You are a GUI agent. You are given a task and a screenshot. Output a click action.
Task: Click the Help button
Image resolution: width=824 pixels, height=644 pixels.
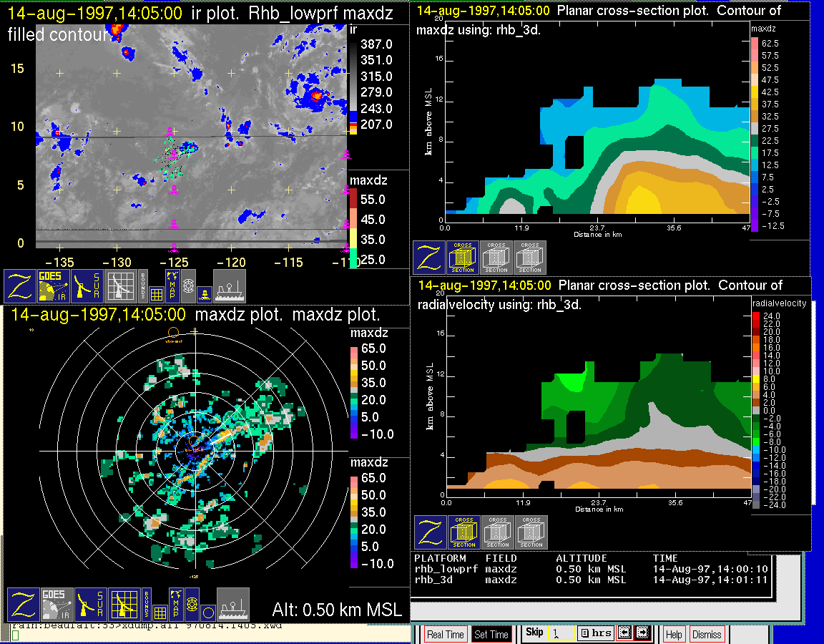pos(673,634)
